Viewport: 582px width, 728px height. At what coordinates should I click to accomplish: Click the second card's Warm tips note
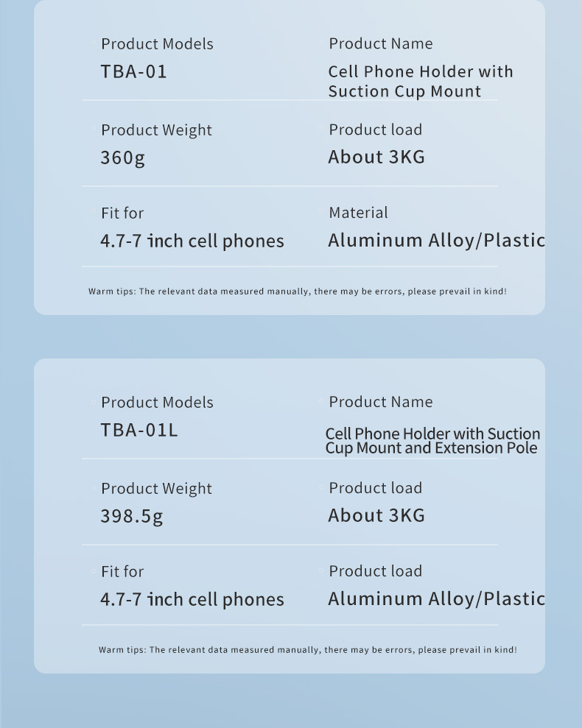click(x=308, y=650)
